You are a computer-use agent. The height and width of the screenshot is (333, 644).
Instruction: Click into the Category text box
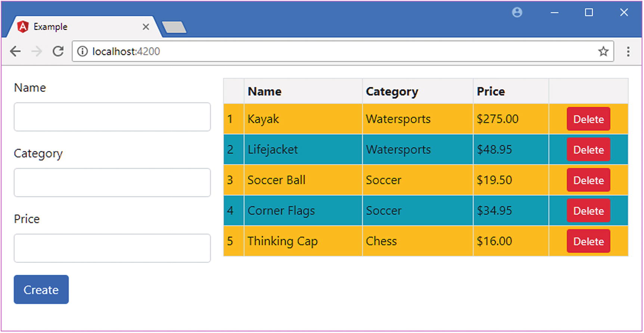112,183
